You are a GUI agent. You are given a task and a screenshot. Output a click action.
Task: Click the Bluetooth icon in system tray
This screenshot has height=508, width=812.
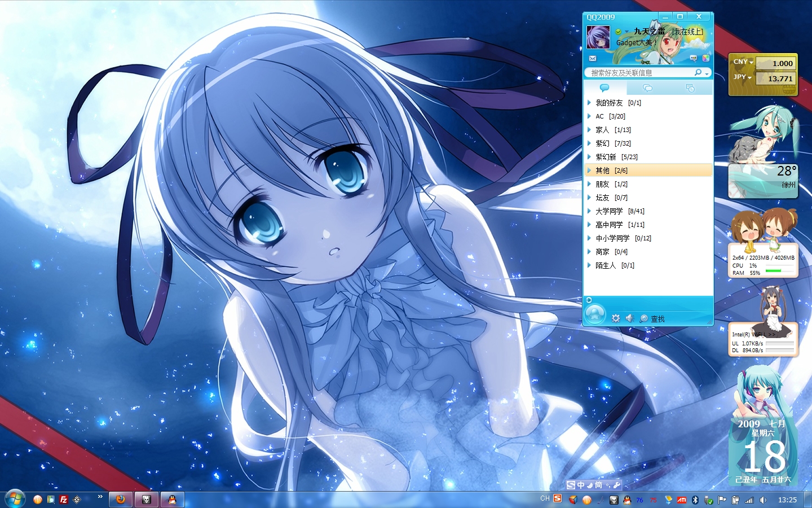click(695, 500)
